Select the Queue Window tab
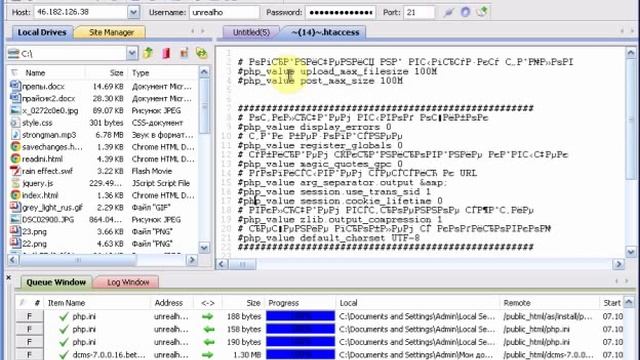This screenshot has height=360, width=640. point(56,282)
